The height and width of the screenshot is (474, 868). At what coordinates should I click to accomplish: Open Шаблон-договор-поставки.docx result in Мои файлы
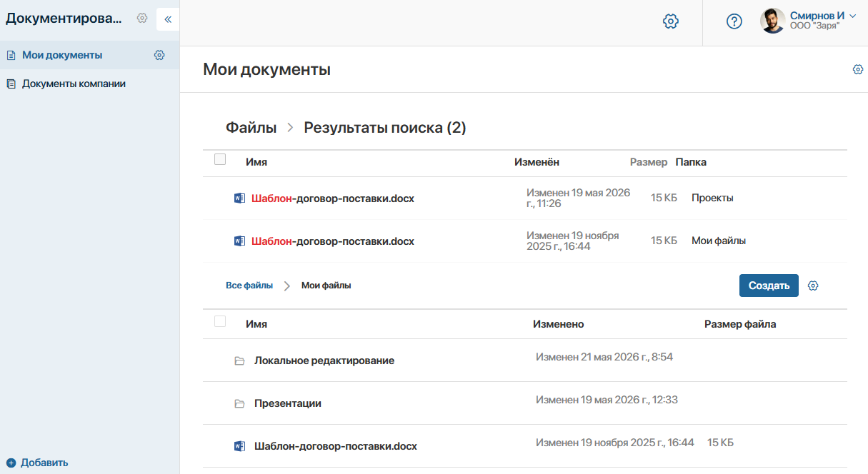333,241
